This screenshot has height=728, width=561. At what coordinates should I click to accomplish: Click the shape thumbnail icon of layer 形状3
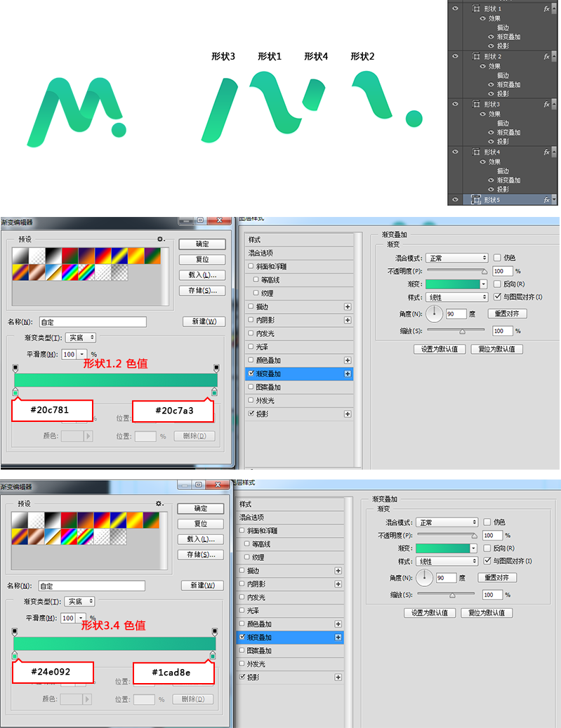[476, 104]
